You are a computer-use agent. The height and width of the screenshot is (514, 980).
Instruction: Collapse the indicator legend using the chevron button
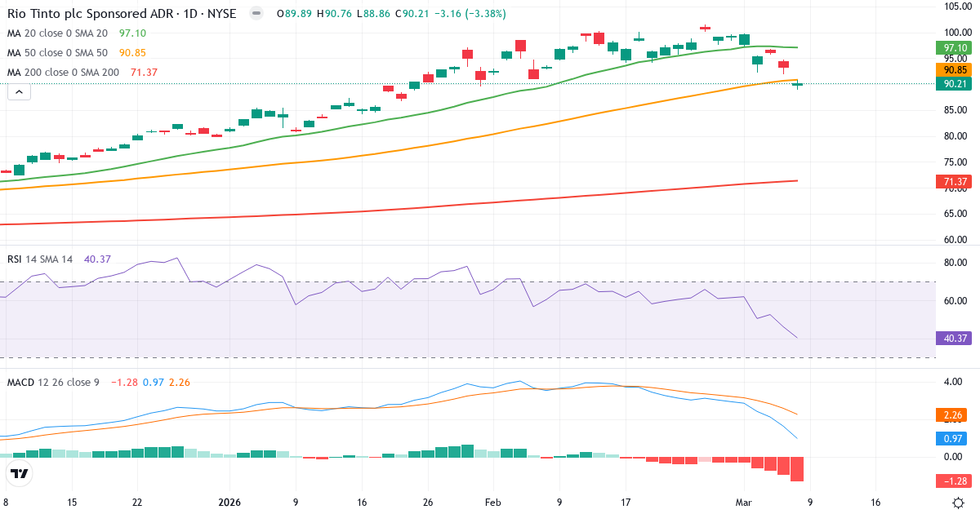click(18, 91)
